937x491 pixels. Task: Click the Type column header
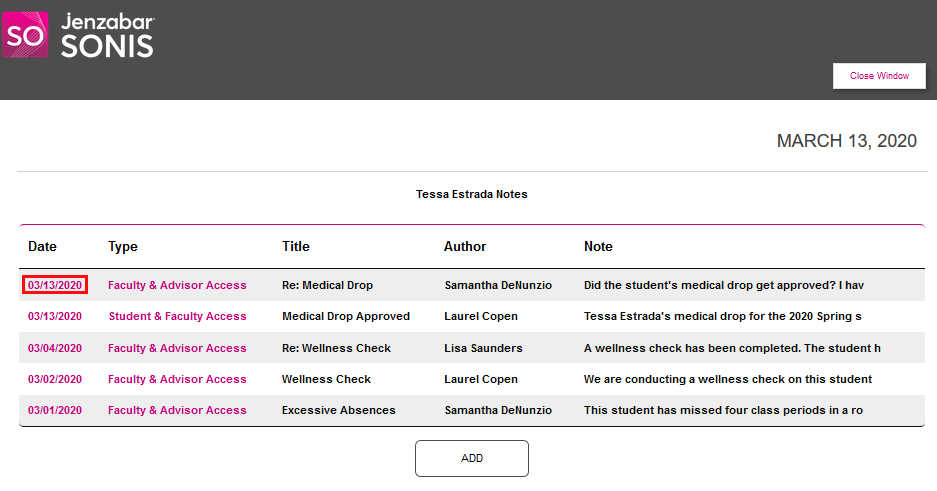click(123, 246)
